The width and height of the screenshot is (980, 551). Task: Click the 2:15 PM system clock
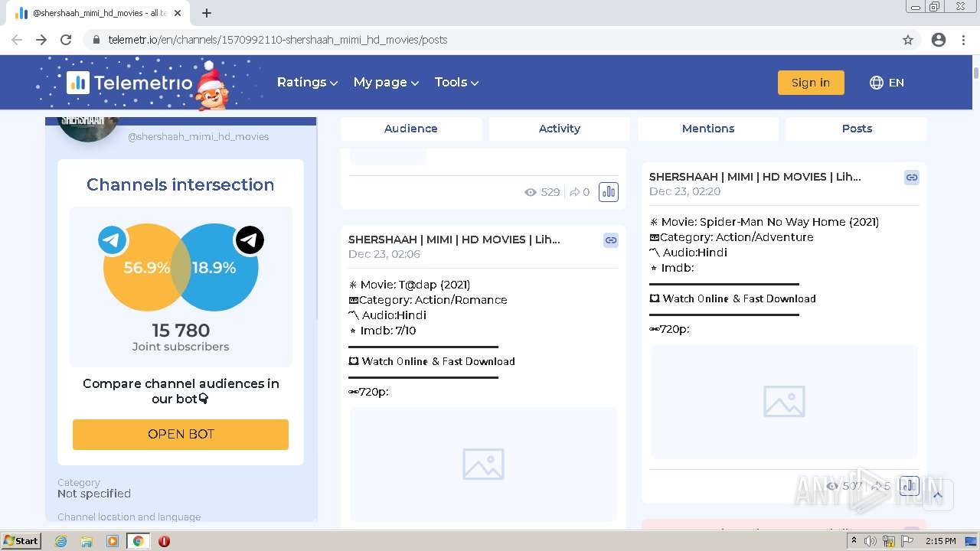point(940,541)
